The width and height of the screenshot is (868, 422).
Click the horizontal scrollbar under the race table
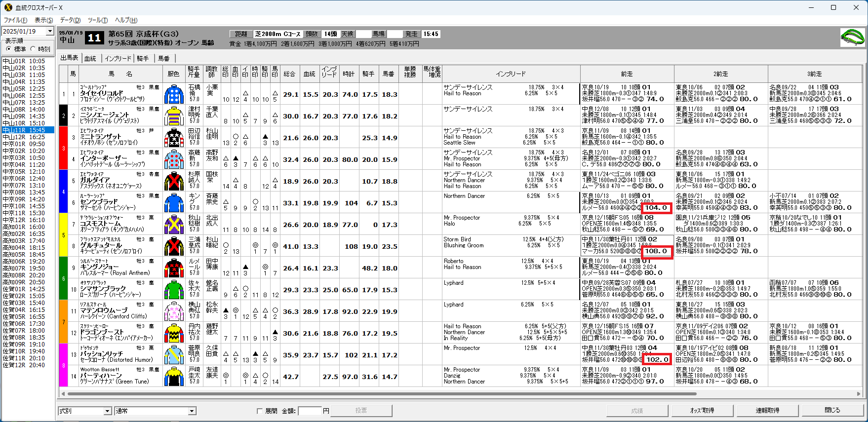click(x=381, y=394)
